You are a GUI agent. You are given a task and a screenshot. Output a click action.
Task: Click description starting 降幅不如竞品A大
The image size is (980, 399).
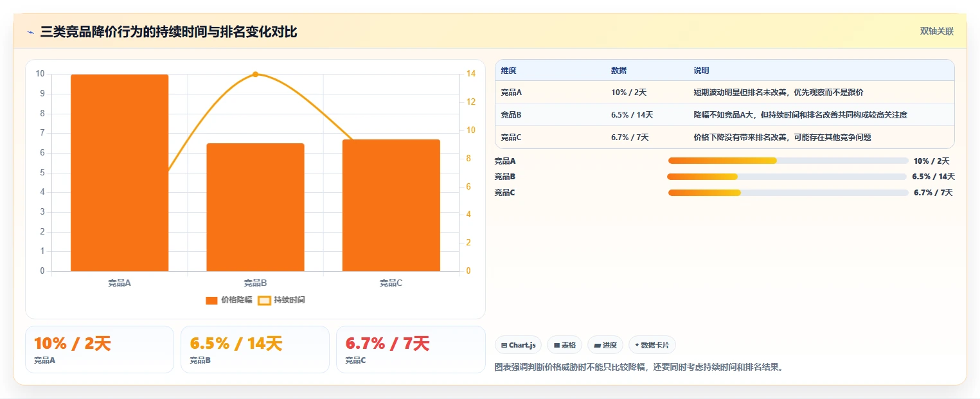click(800, 115)
